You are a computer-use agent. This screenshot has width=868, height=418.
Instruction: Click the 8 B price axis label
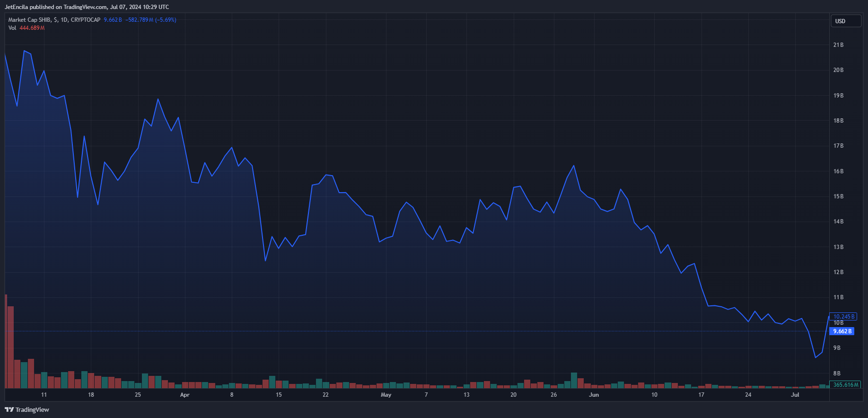(x=837, y=374)
